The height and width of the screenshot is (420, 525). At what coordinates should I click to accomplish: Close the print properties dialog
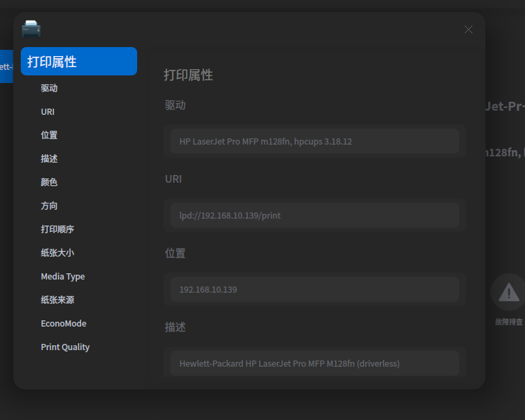[468, 30]
